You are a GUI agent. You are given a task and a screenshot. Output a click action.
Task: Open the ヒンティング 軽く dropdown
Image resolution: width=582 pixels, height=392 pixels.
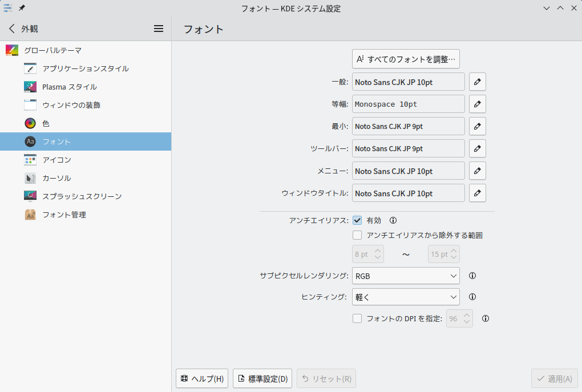coord(406,297)
